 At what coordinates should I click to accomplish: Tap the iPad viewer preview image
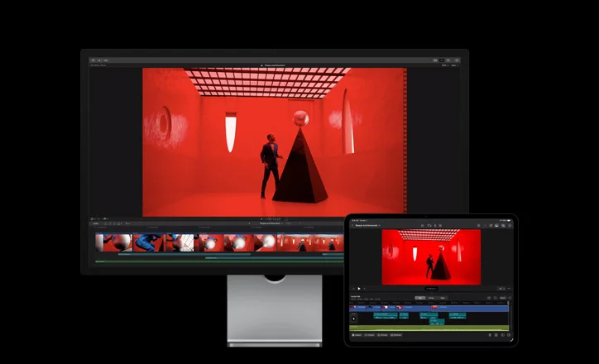(431, 256)
